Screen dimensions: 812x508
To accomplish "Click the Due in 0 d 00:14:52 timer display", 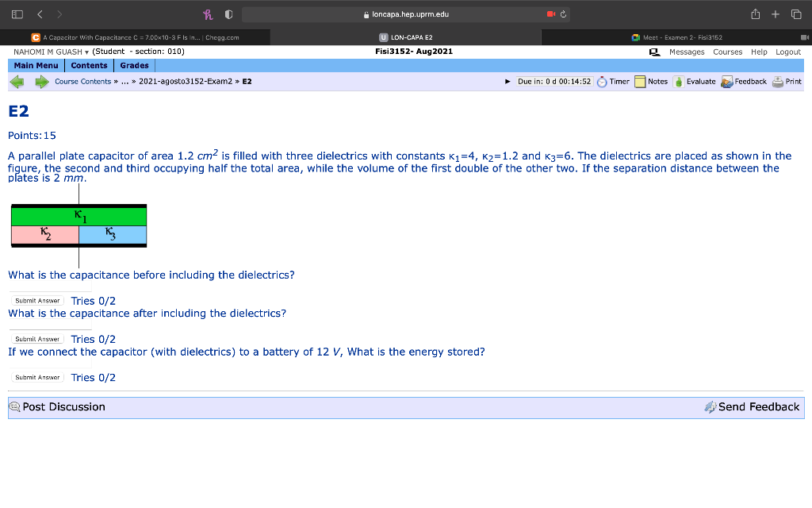I will click(x=553, y=81).
